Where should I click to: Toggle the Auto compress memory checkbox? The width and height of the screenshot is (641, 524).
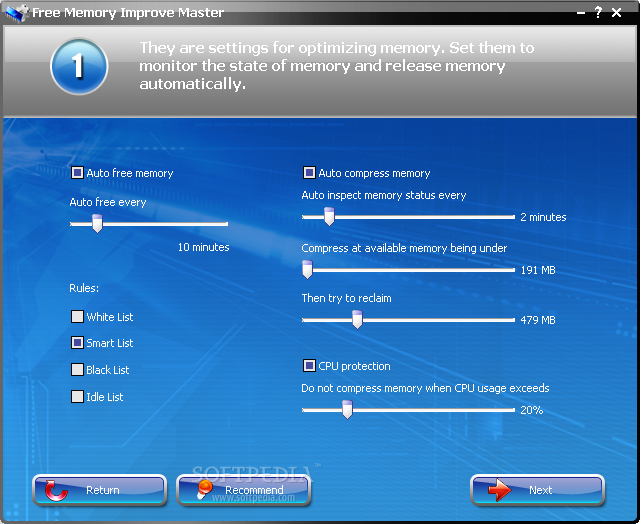[x=309, y=173]
